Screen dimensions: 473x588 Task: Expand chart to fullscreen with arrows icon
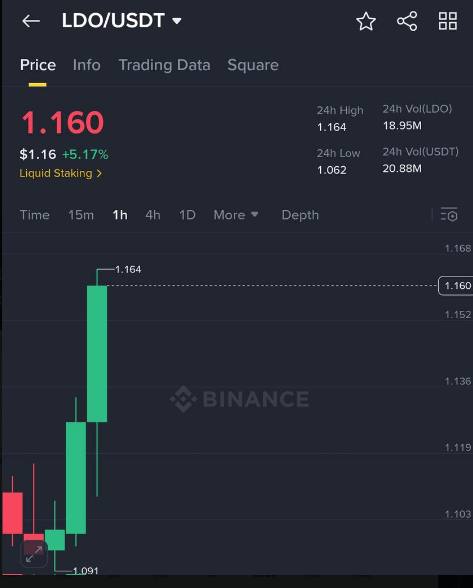click(34, 554)
